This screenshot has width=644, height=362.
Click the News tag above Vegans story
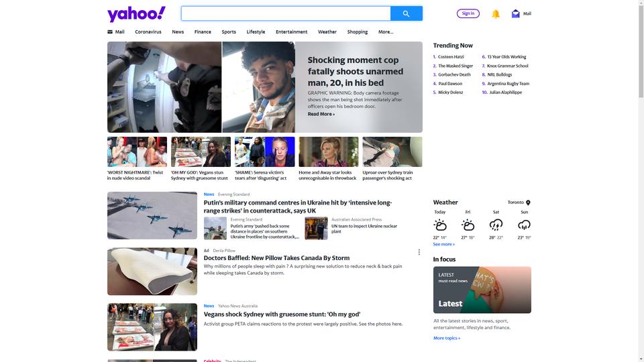209,306
